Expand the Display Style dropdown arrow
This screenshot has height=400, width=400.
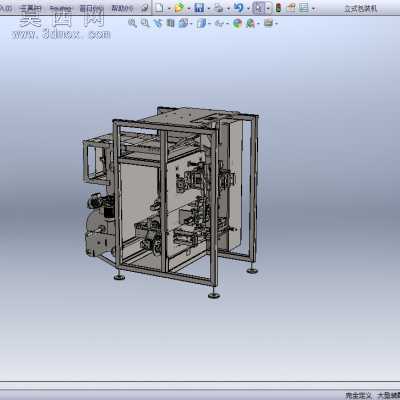pos(209,24)
